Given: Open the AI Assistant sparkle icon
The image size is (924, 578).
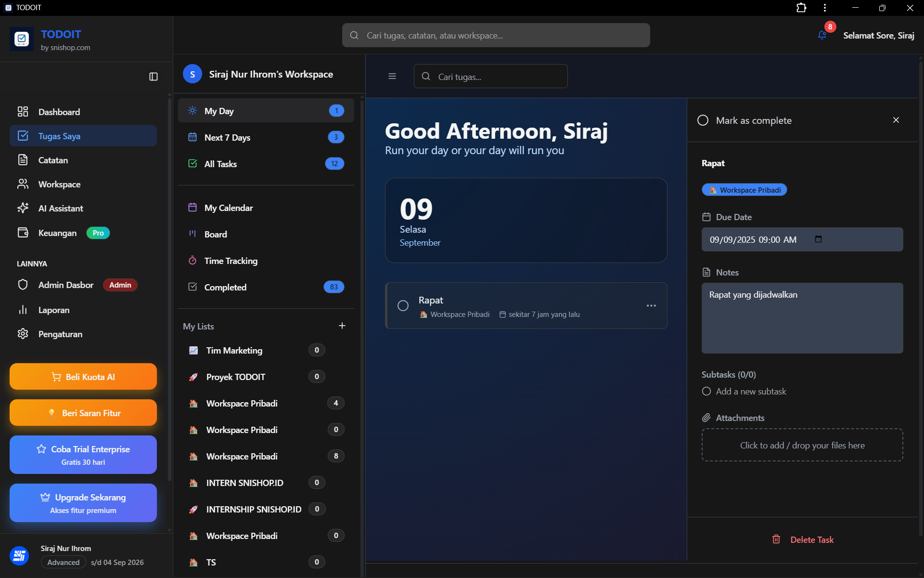Looking at the screenshot, I should click(23, 208).
